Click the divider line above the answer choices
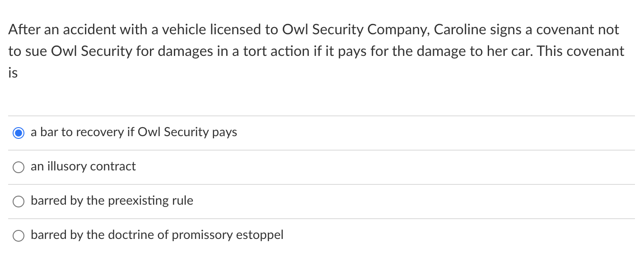Image resolution: width=644 pixels, height=266 pixels. (x=322, y=116)
